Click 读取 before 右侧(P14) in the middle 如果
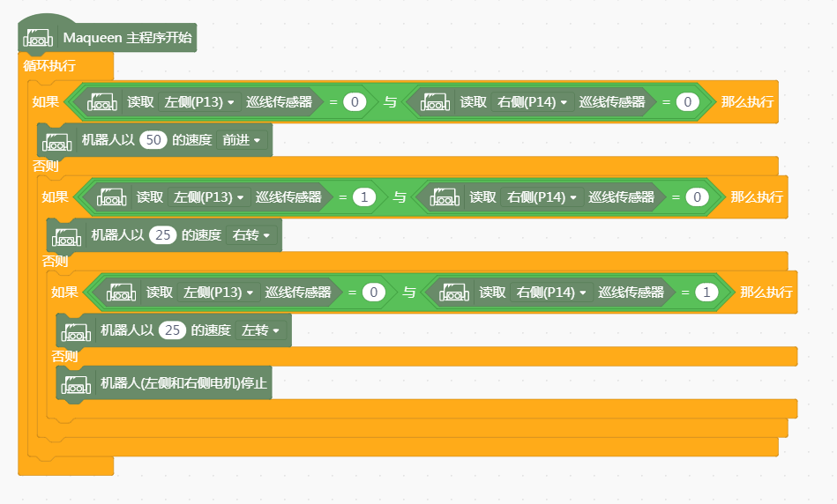The image size is (837, 504). pyautogui.click(x=483, y=197)
